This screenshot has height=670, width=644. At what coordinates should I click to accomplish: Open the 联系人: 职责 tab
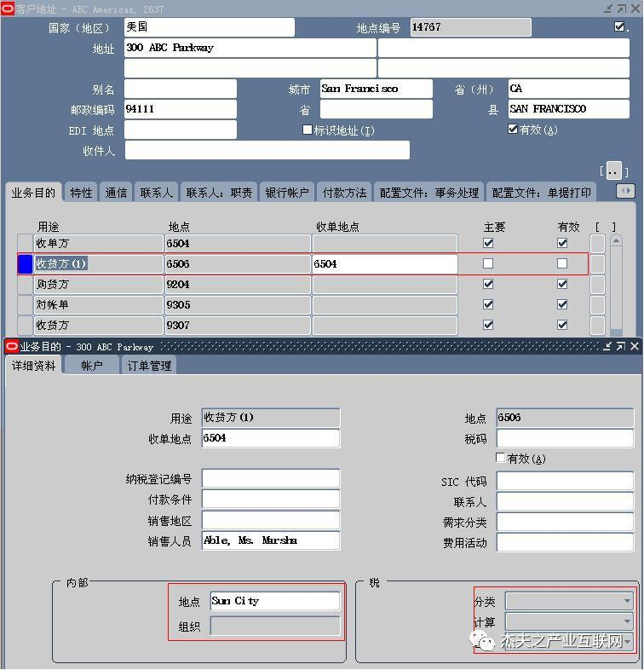(x=219, y=193)
